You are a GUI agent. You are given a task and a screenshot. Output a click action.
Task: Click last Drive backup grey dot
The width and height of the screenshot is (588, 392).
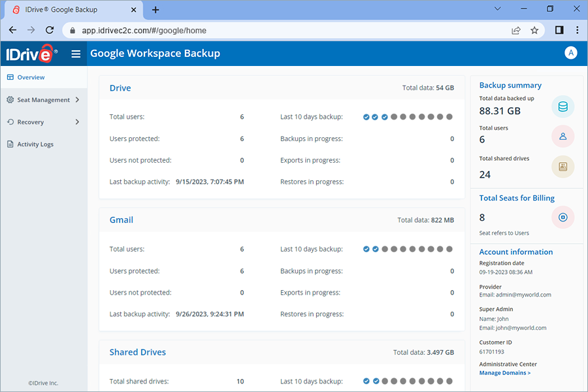pos(449,117)
